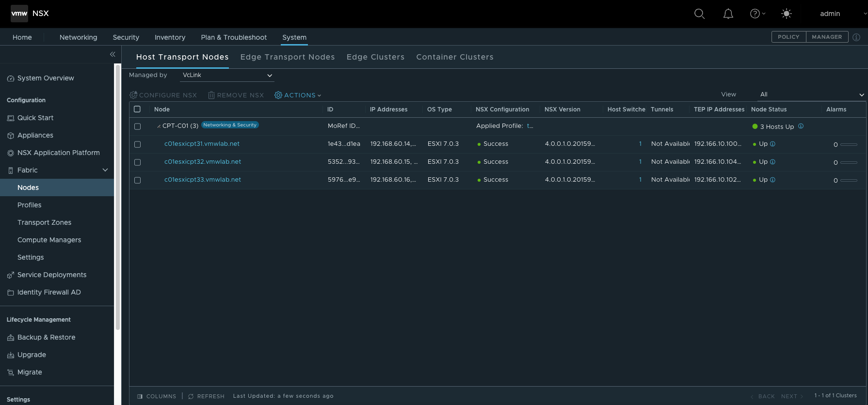The height and width of the screenshot is (405, 868).
Task: Click the Upgrade sidebar icon
Action: pyautogui.click(x=11, y=355)
